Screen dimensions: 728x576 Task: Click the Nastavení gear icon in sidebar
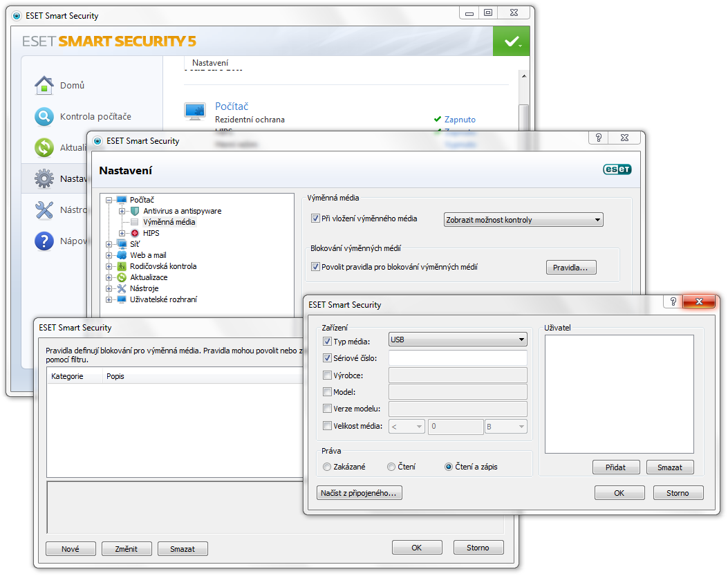(x=44, y=179)
